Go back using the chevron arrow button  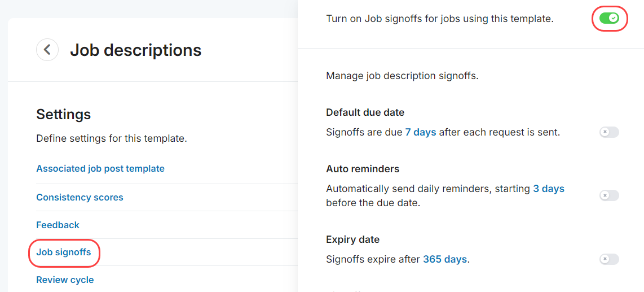(x=47, y=50)
